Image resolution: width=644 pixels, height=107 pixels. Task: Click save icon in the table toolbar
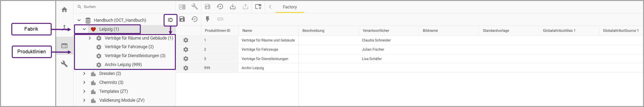[182, 19]
